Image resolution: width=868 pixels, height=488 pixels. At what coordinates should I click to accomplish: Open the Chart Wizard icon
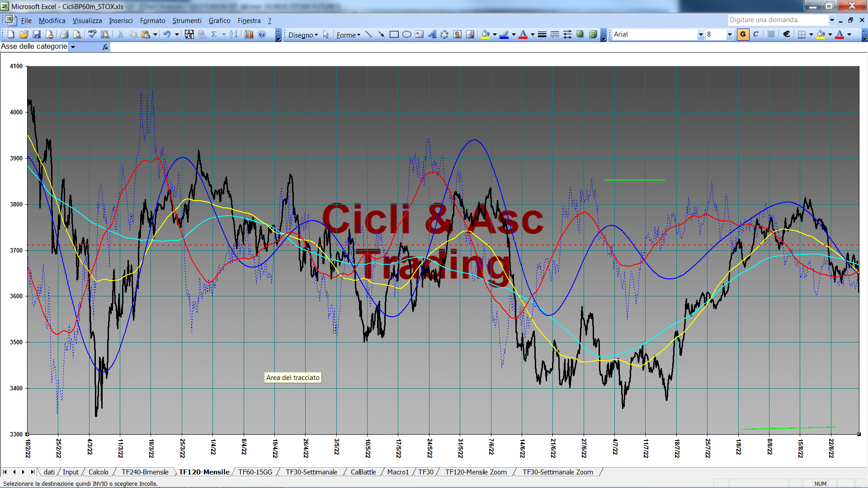pyautogui.click(x=249, y=34)
